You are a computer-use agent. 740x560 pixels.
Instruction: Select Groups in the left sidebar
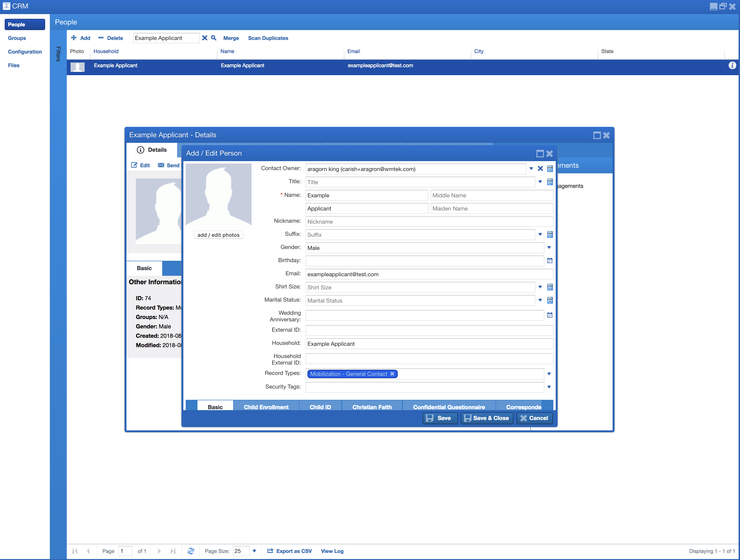click(x=17, y=38)
